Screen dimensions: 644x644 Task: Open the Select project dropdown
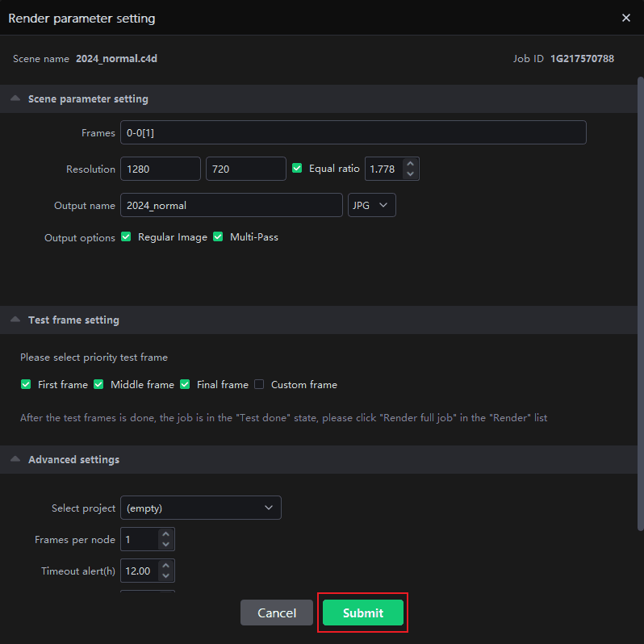[x=200, y=508]
